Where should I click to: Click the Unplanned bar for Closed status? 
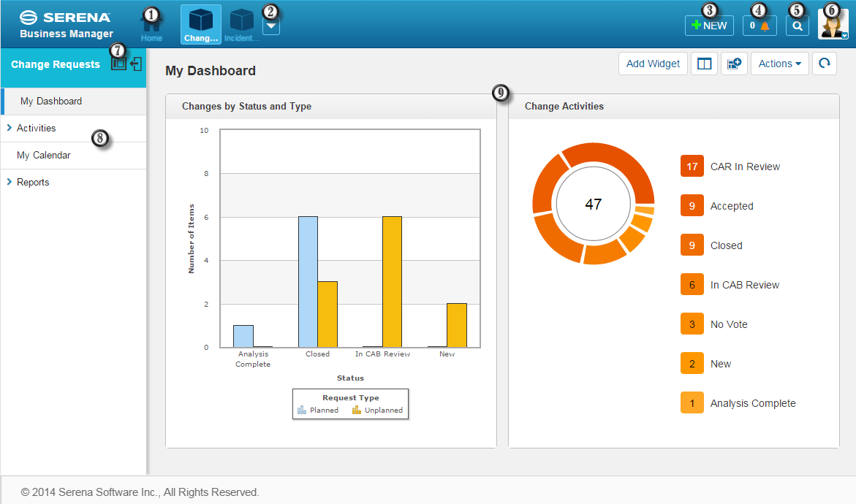[x=327, y=314]
